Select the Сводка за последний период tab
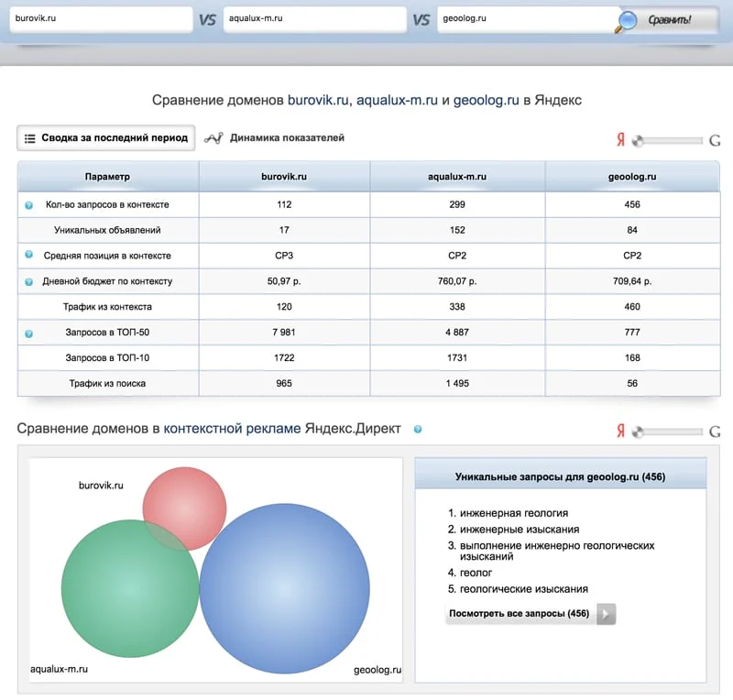 (105, 138)
